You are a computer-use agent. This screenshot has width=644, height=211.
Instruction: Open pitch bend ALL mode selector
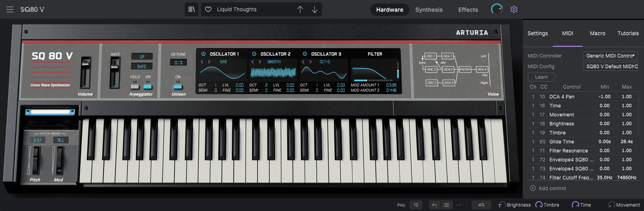[61, 140]
